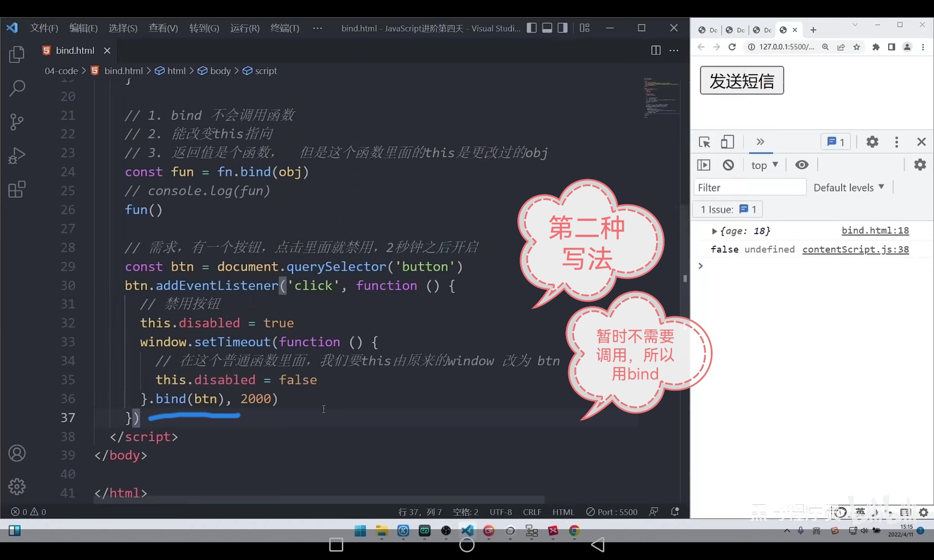Screen dimensions: 934x560
Task: Open the bind.html:18 source link
Action: 875,231
